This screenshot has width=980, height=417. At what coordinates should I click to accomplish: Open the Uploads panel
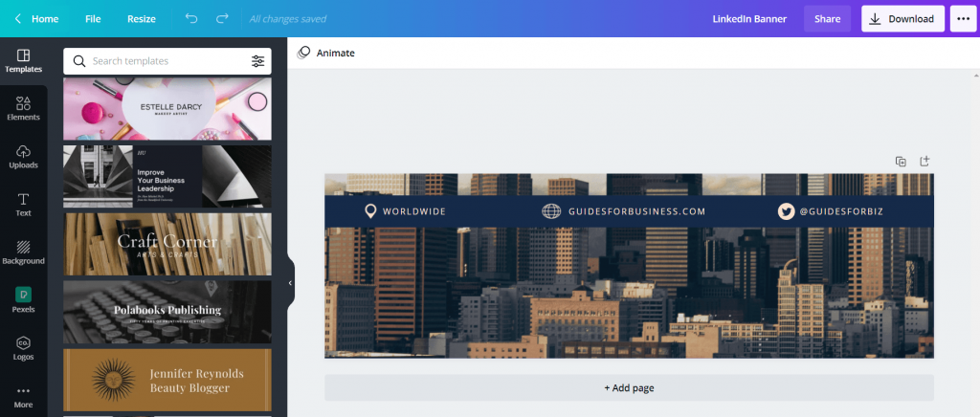coord(23,157)
